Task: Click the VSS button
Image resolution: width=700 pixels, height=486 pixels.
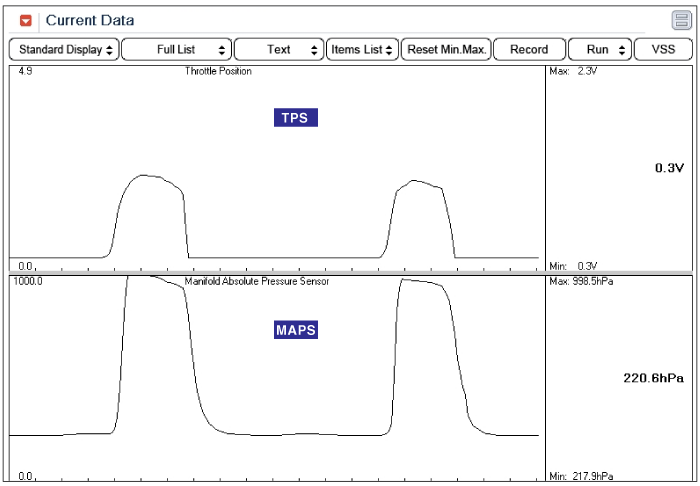Action: pos(663,50)
